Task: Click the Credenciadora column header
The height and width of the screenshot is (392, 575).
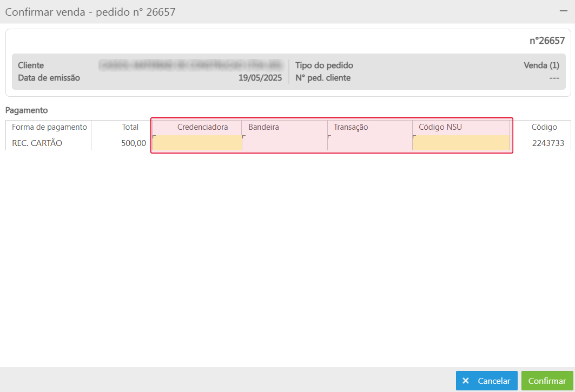Action: coord(202,127)
